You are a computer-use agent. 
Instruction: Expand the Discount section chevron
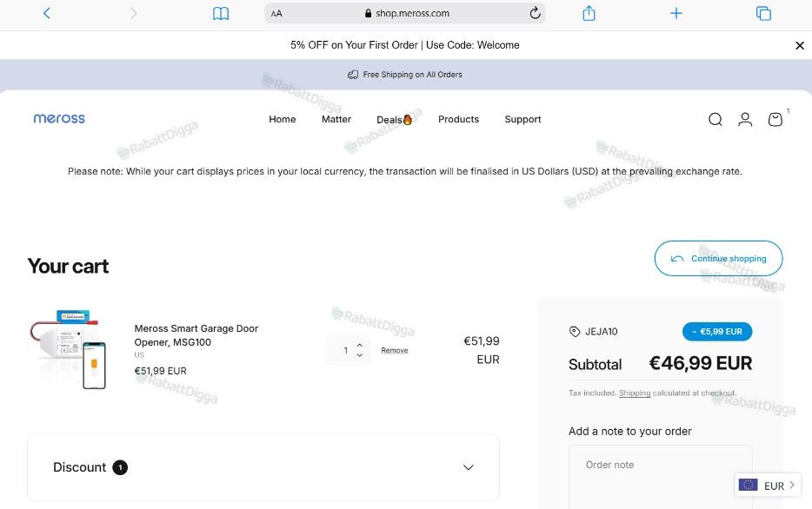468,467
